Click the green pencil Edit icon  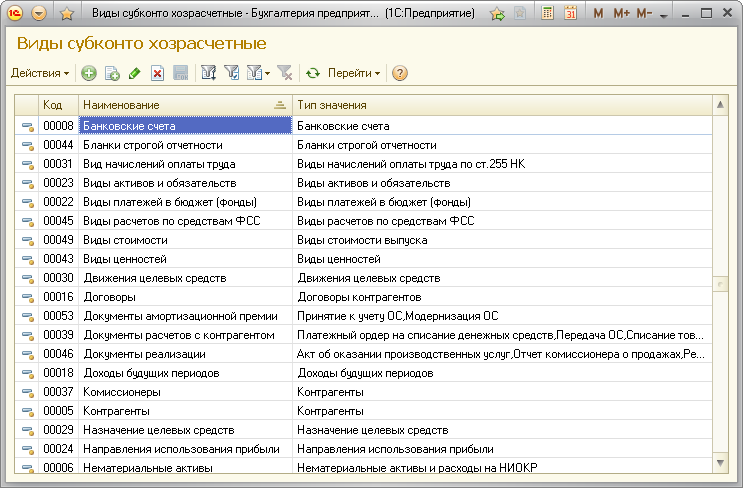tap(135, 73)
